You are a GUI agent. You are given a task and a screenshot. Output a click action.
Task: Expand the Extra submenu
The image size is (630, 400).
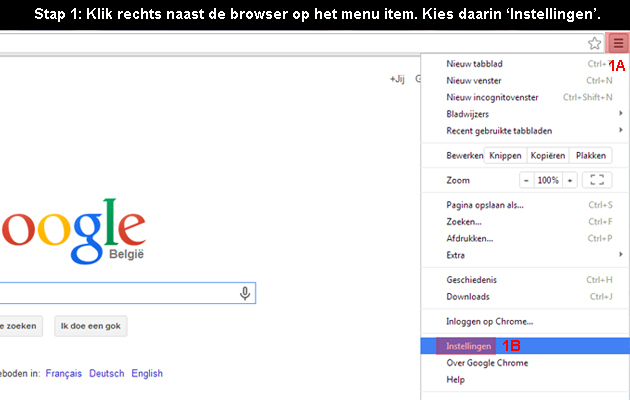(x=525, y=255)
